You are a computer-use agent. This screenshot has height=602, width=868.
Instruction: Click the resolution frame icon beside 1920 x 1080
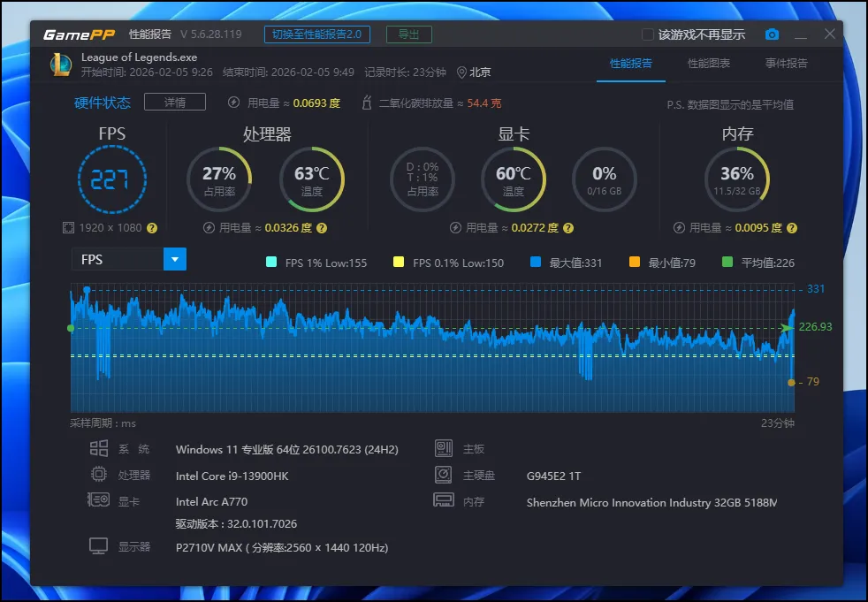68,227
